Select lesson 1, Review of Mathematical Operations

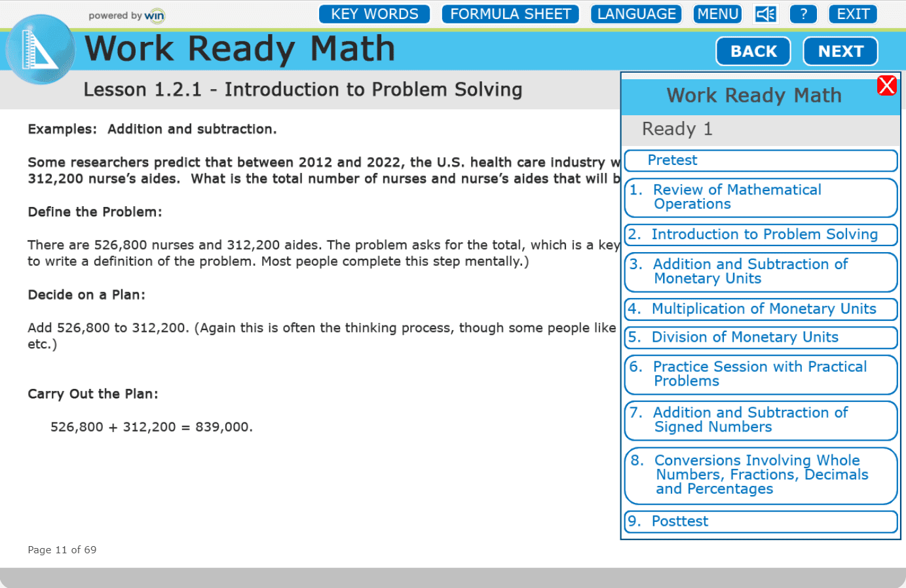click(761, 197)
